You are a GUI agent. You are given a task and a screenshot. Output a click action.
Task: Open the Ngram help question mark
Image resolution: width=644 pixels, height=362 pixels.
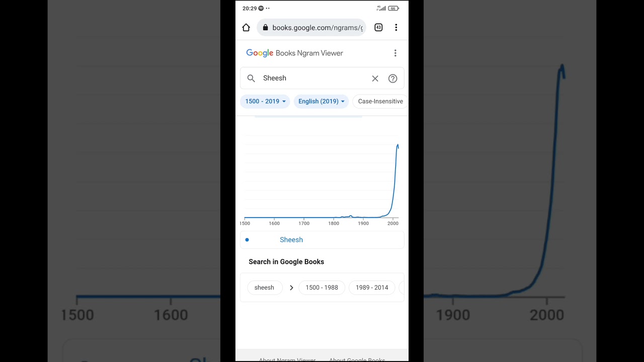(x=393, y=78)
